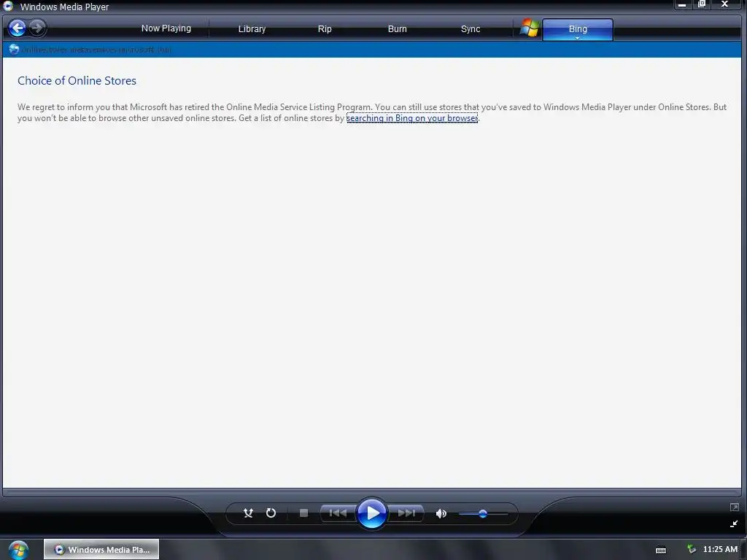Go to the Sync tab
The image size is (747, 560).
[x=471, y=29]
